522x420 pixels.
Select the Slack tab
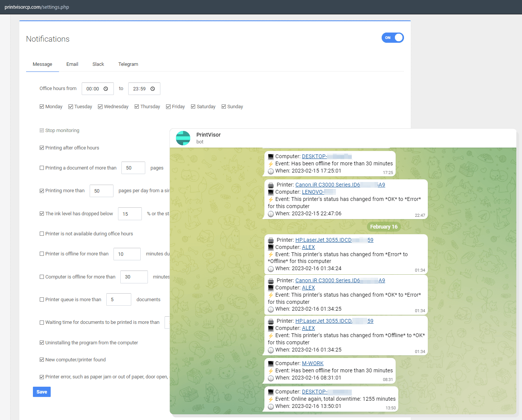(98, 64)
